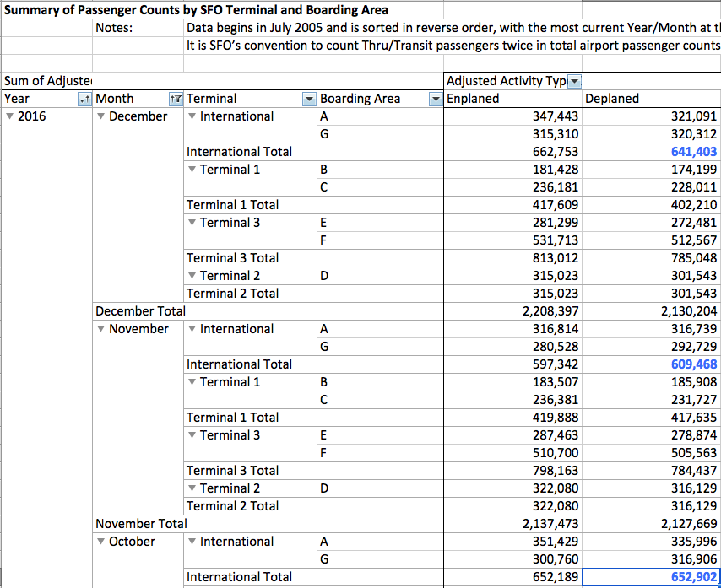Click blue value 641,403
The width and height of the screenshot is (721, 588).
click(x=693, y=152)
